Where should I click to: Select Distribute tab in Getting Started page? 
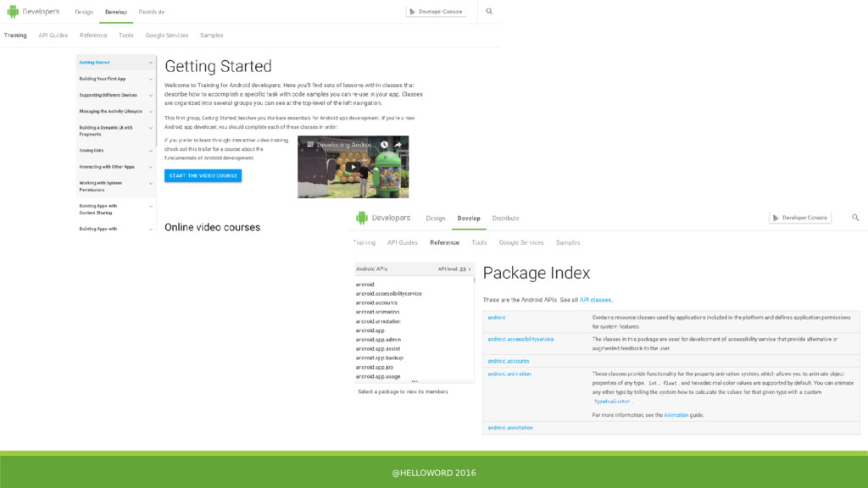click(x=151, y=12)
